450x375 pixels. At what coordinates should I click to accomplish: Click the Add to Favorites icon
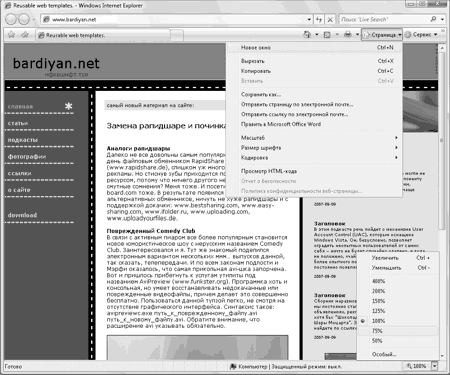click(25, 35)
